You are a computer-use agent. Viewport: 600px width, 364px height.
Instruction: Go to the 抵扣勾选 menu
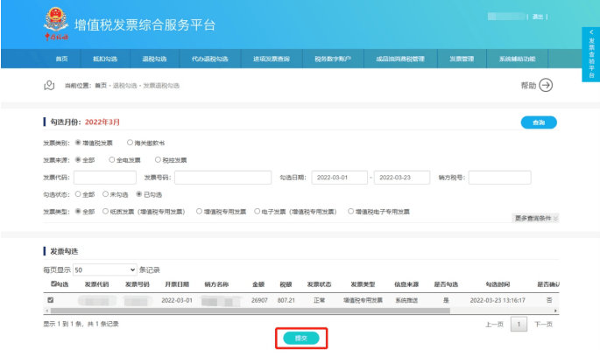pyautogui.click(x=104, y=59)
